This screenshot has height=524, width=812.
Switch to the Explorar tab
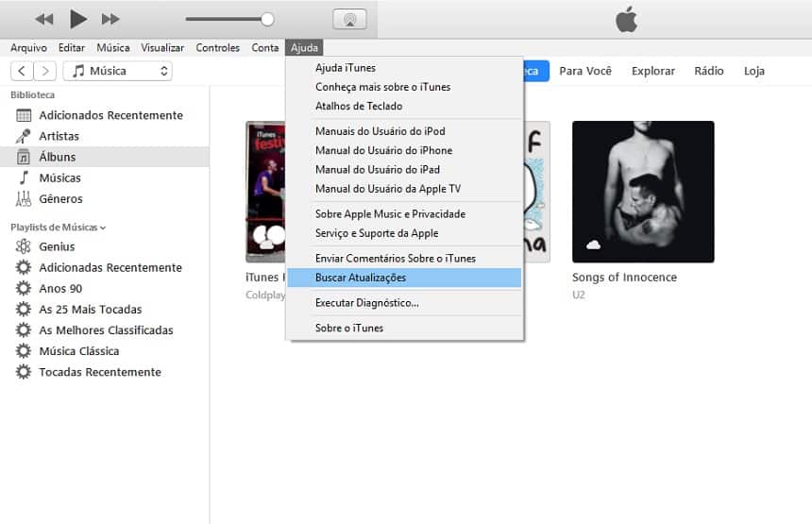653,71
